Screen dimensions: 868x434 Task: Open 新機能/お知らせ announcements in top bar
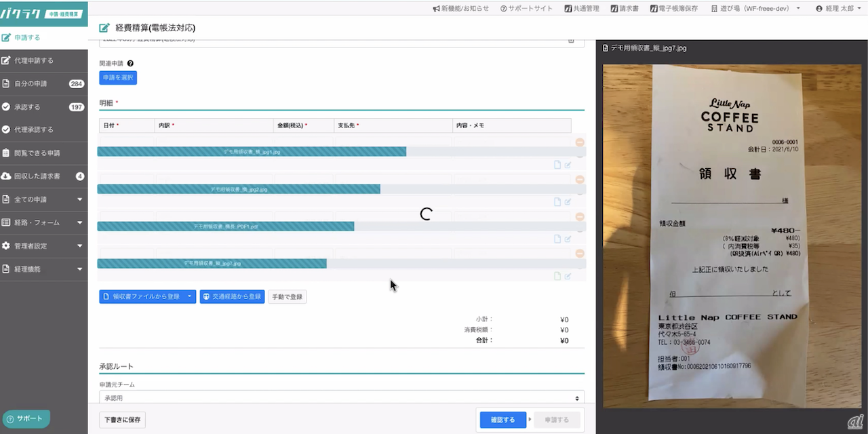[x=460, y=9]
